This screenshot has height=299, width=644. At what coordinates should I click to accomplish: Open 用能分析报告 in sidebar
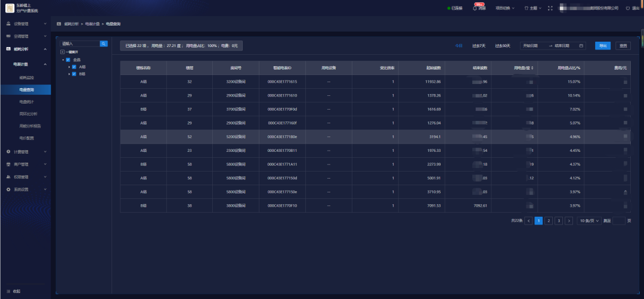[x=30, y=126]
